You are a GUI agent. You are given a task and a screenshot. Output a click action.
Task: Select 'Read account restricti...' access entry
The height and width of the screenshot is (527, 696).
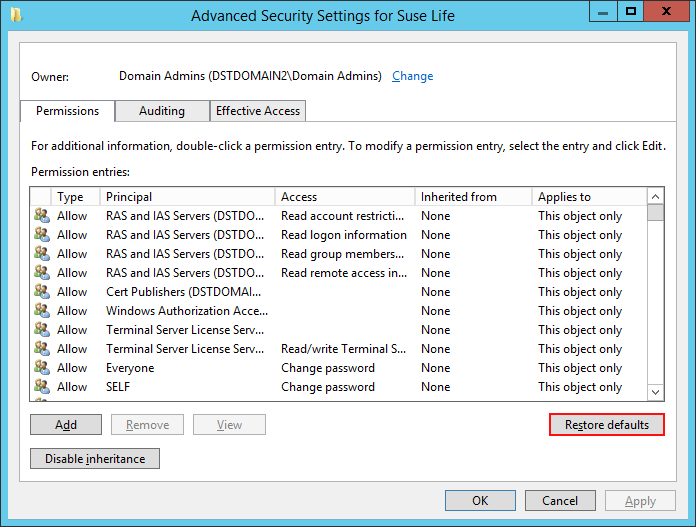[x=343, y=216]
